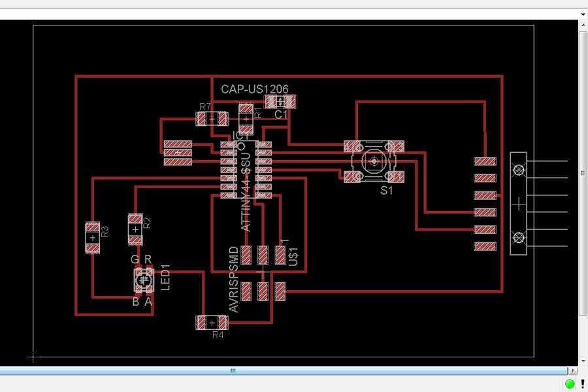
Task: Click the vertical scrollbar grip handle
Action: pyautogui.click(x=583, y=173)
